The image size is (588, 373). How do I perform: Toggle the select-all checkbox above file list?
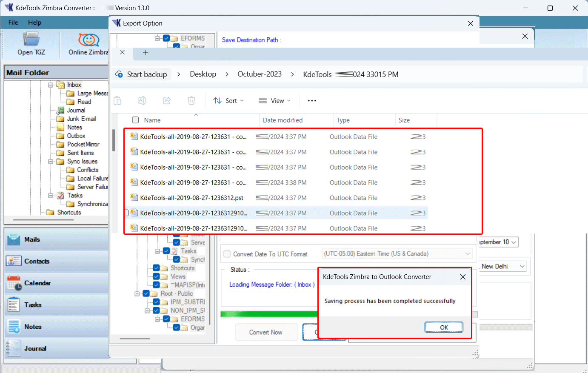click(135, 120)
